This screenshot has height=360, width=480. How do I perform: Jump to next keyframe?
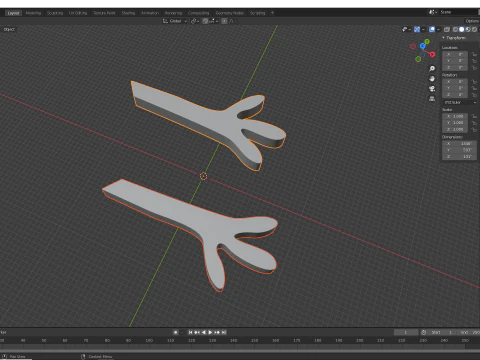click(x=217, y=332)
